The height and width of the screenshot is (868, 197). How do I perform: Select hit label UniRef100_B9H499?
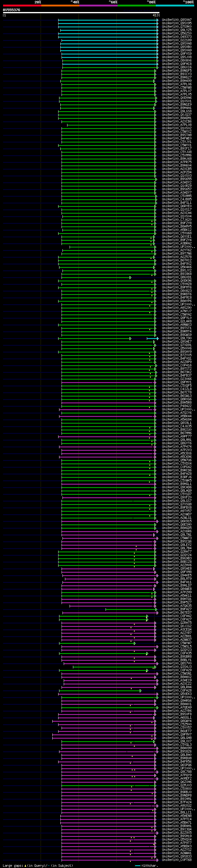coord(177,81)
